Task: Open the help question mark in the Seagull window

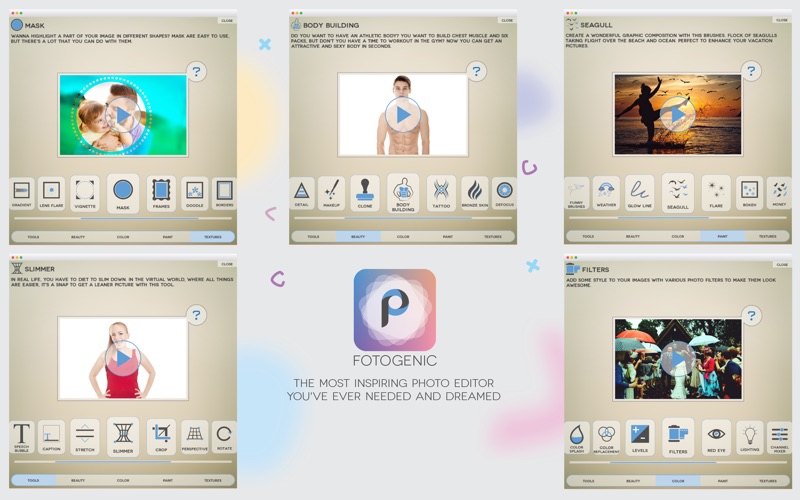Action: pyautogui.click(x=751, y=70)
